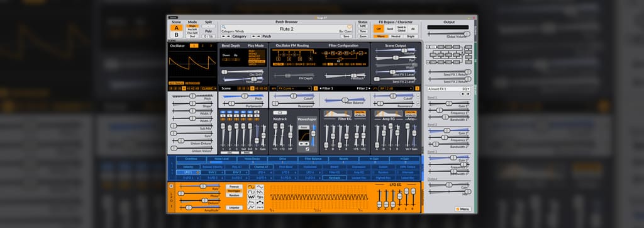Open Filter 2 type BP 12 dB dropdown
This screenshot has width=644, height=228.
pos(396,88)
